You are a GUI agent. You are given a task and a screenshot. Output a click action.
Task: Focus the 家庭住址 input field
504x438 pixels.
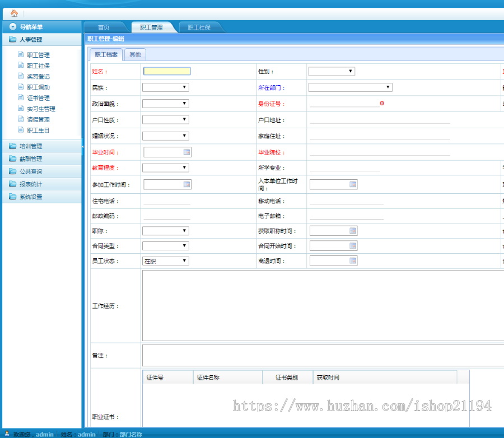pyautogui.click(x=380, y=136)
